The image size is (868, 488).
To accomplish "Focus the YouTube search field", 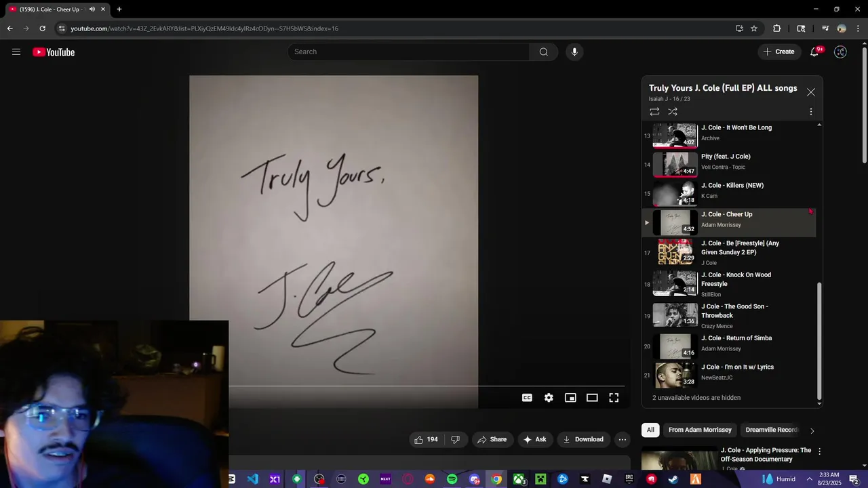I will point(409,52).
